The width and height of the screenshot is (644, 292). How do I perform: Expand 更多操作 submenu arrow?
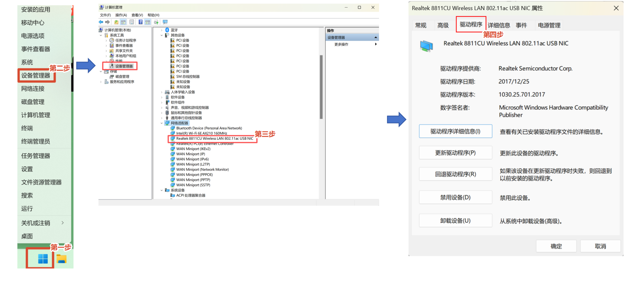click(376, 44)
